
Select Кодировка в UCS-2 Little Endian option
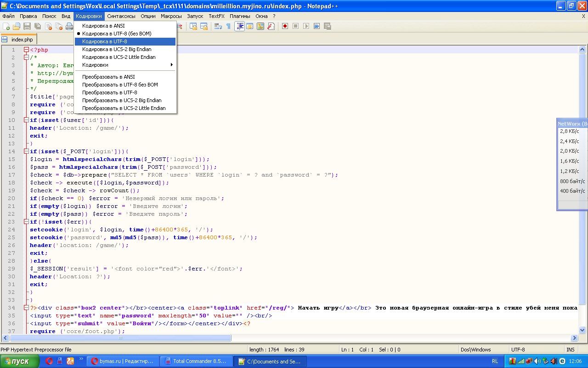pos(119,57)
